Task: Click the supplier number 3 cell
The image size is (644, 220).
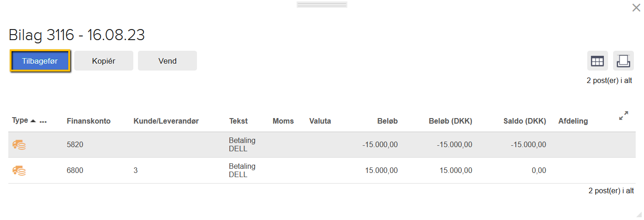Action: click(x=136, y=171)
